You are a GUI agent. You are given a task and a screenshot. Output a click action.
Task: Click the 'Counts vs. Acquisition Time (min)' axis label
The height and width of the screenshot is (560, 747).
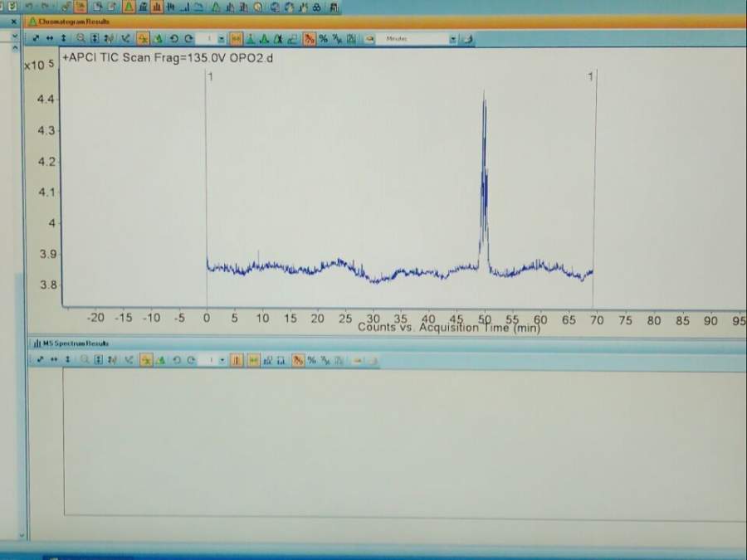click(449, 328)
